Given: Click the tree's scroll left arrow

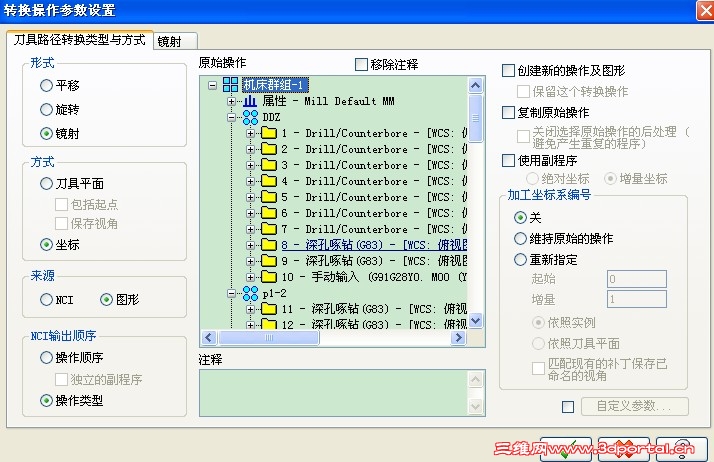Looking at the screenshot, I should pos(209,337).
